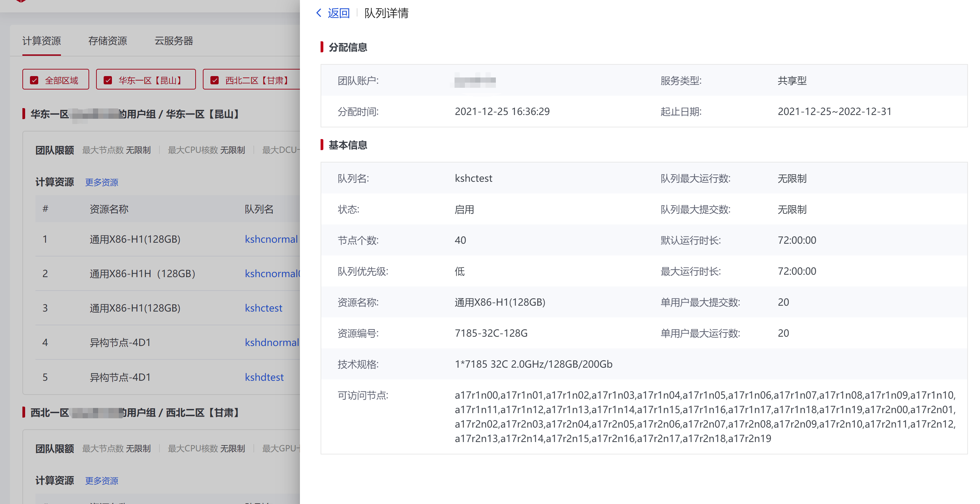Click the 分配信息 section heading
This screenshot has width=980, height=504.
pos(348,47)
